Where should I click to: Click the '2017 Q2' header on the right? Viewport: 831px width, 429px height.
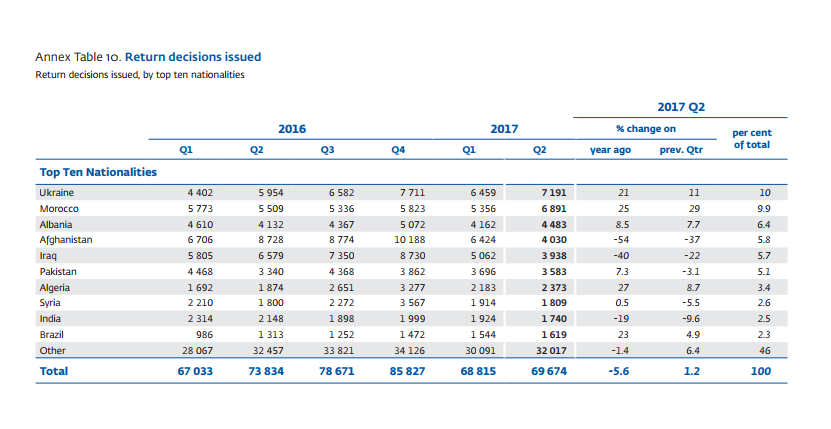tap(681, 106)
